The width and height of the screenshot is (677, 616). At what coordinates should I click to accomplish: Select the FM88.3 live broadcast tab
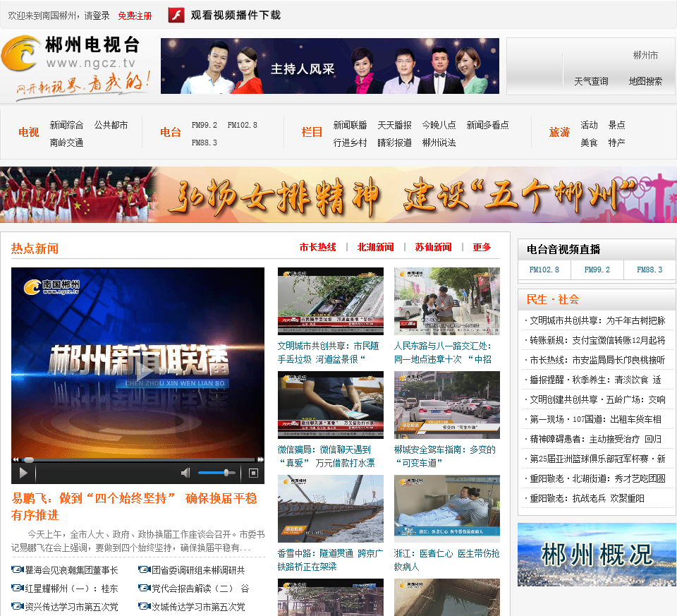649,270
